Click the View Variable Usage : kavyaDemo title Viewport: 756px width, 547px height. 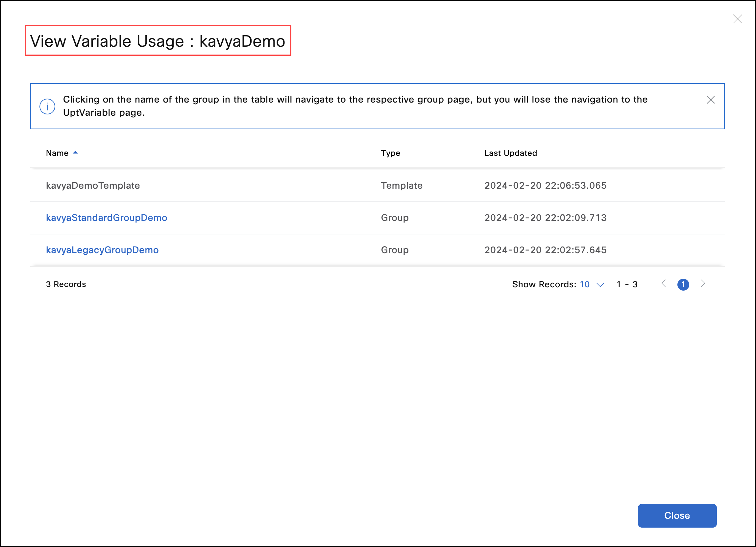[x=158, y=41]
